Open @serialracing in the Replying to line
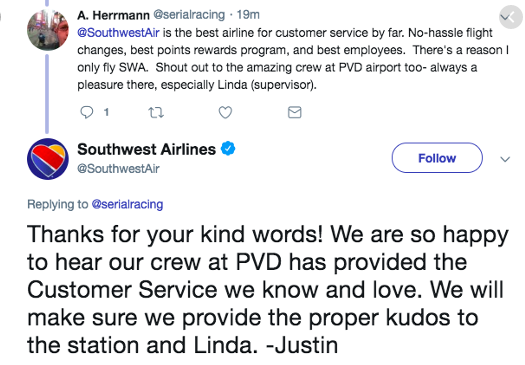The height and width of the screenshot is (365, 525). pyautogui.click(x=127, y=204)
